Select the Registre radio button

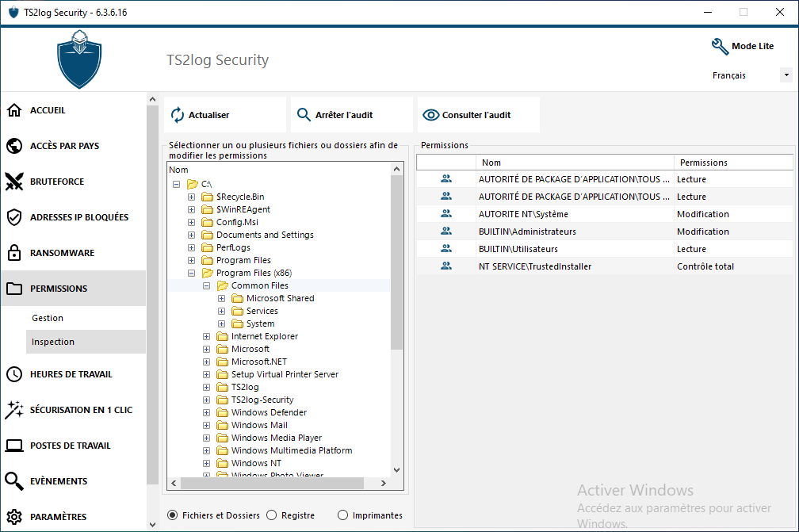point(272,515)
